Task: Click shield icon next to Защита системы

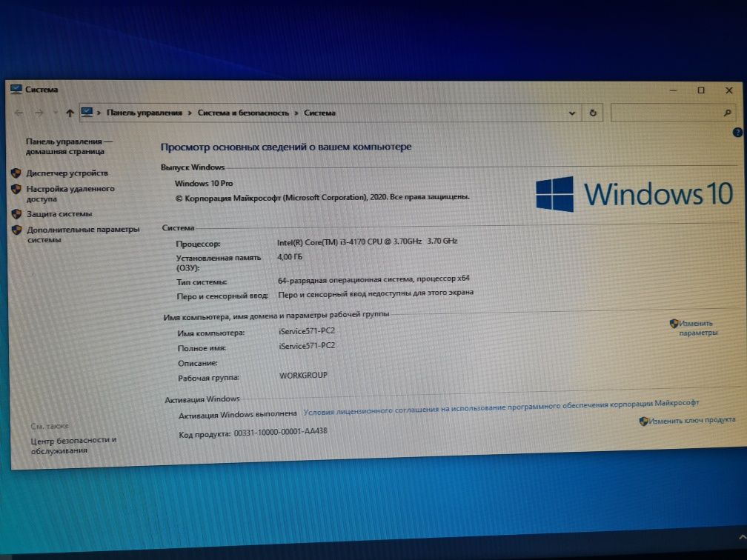Action: click(16, 214)
